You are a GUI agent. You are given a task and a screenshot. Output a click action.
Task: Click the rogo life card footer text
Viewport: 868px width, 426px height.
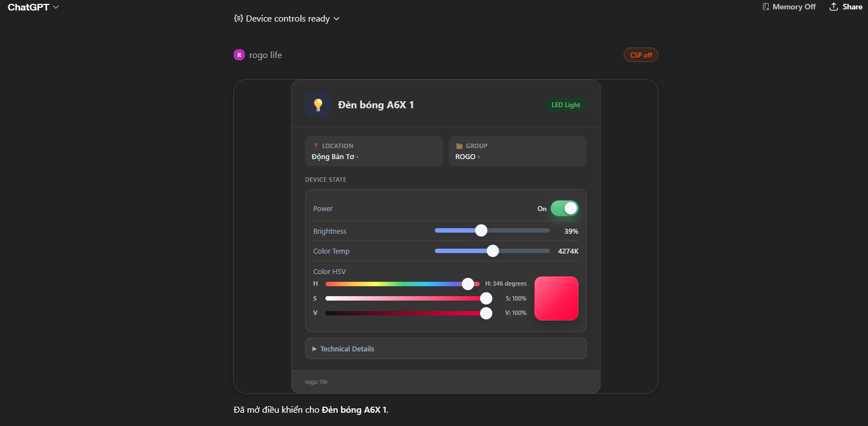pos(316,382)
